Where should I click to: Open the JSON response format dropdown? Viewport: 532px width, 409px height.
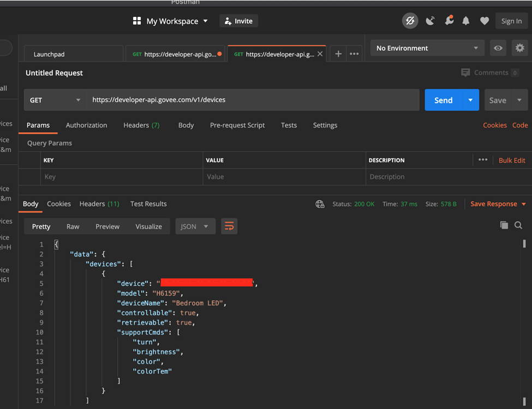click(x=195, y=226)
